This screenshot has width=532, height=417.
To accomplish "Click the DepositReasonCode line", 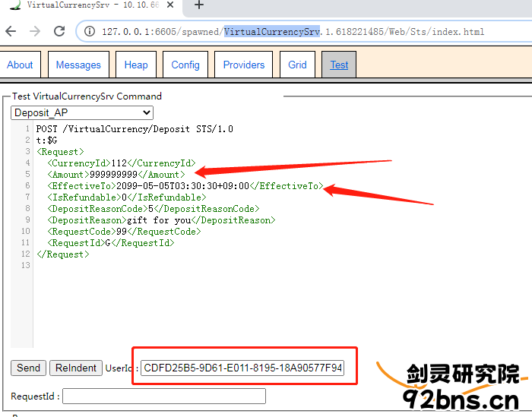I will tap(153, 209).
